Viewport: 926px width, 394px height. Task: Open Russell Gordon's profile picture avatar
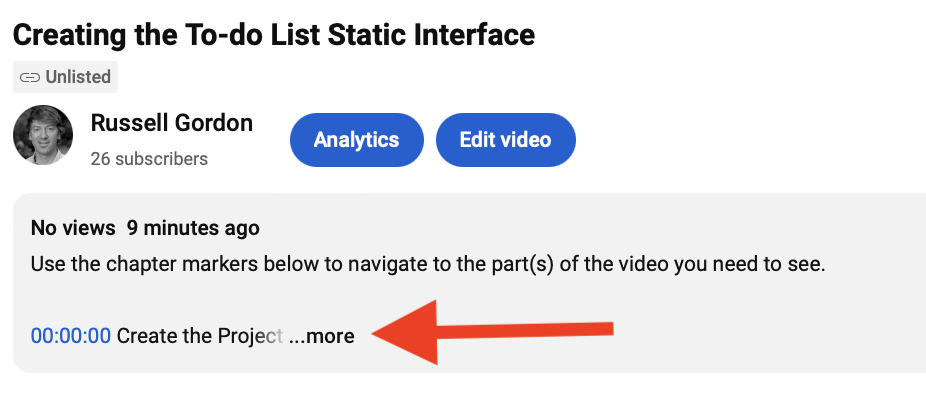point(43,135)
